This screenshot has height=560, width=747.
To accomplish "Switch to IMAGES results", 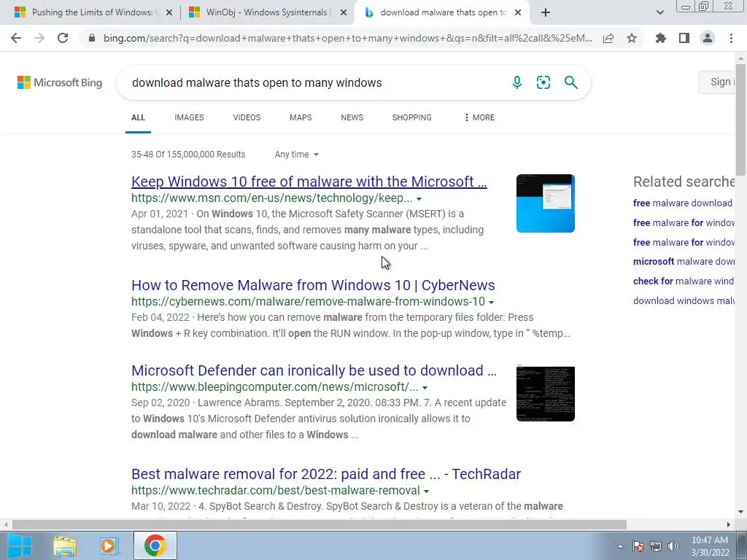I will (189, 117).
